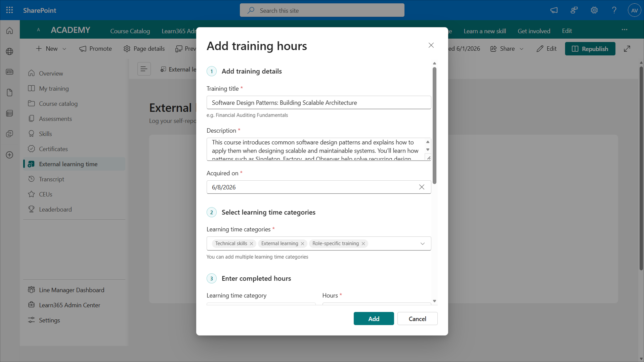644x362 pixels.
Task: Open the My files page icon
Action: point(9,93)
